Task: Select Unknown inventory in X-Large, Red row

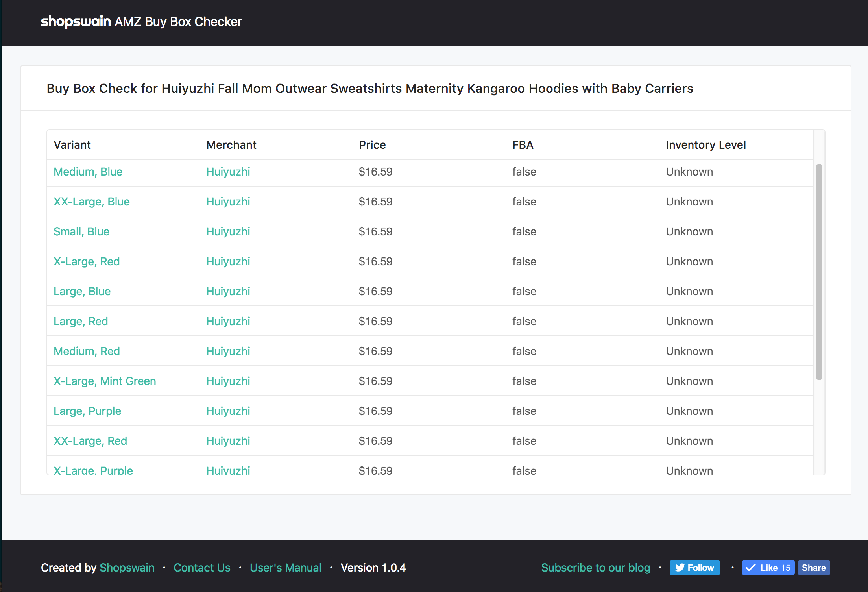Action: click(689, 261)
